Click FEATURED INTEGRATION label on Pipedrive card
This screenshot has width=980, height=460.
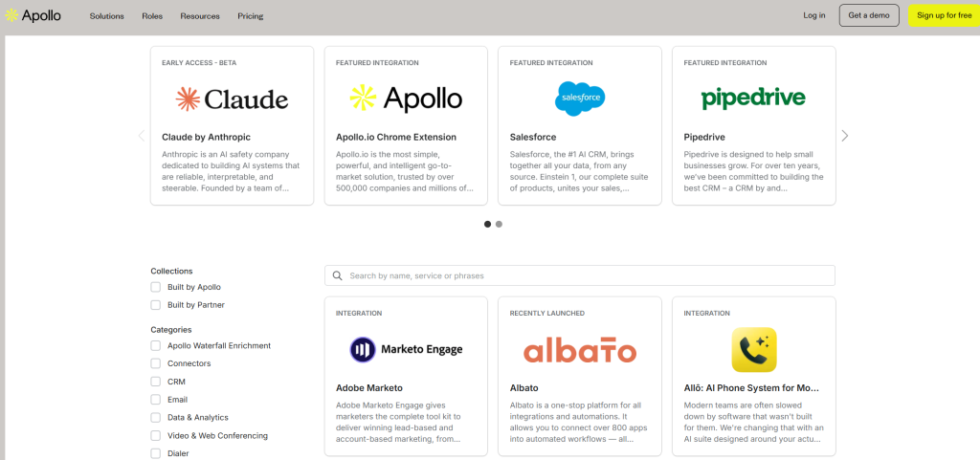(725, 63)
